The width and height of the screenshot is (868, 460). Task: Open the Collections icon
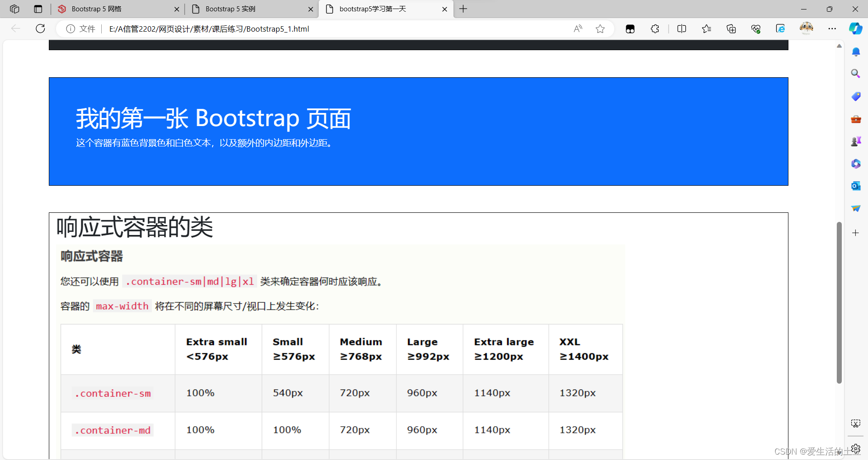click(x=731, y=29)
